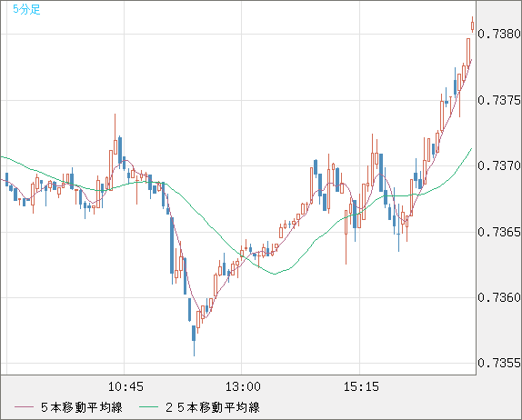Click the 0.7370 price axis label
Screen dimensions: 522x420
[499, 165]
